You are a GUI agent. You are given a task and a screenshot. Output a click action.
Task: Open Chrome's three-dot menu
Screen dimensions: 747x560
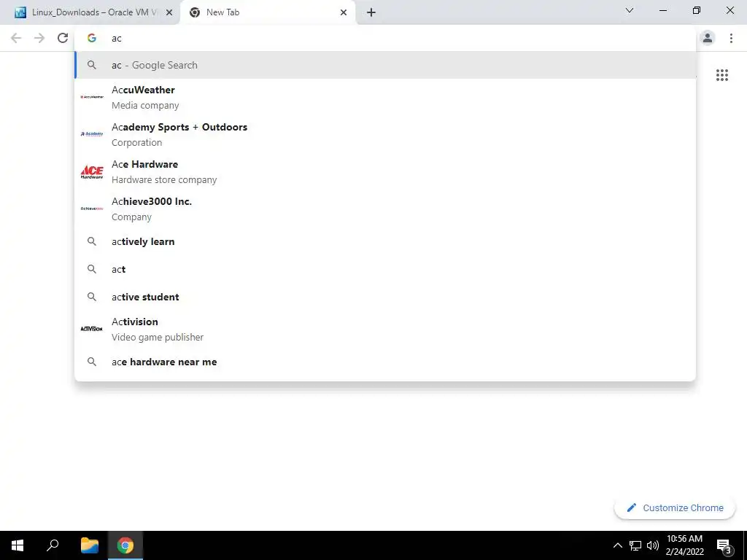pos(731,38)
